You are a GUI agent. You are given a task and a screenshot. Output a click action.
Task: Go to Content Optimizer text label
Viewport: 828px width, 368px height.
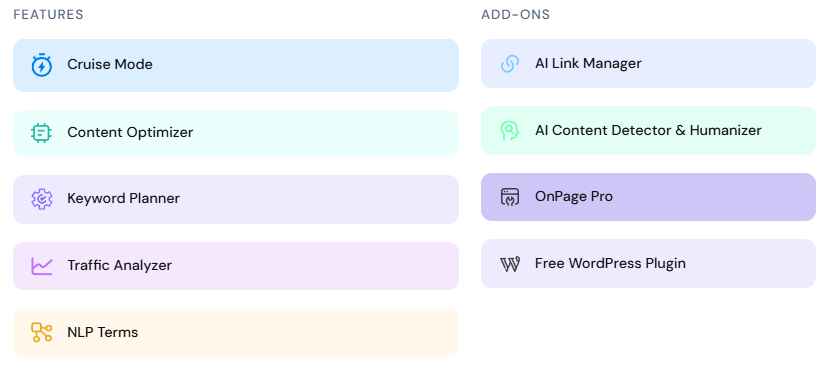tap(130, 132)
